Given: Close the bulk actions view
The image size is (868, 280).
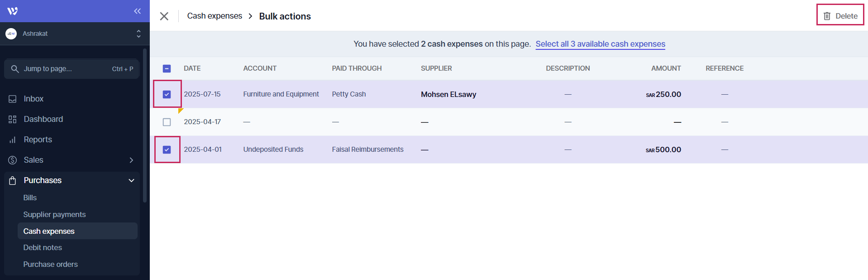Looking at the screenshot, I should (164, 16).
